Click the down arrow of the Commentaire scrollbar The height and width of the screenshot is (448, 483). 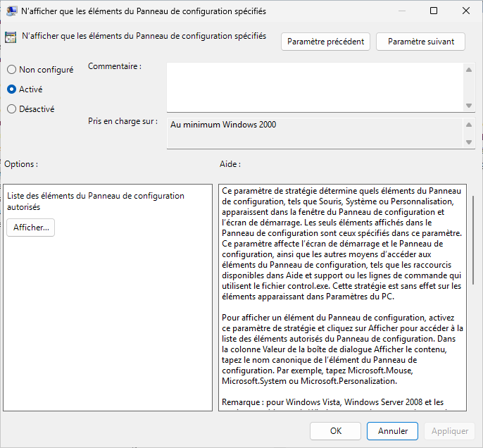(469, 105)
